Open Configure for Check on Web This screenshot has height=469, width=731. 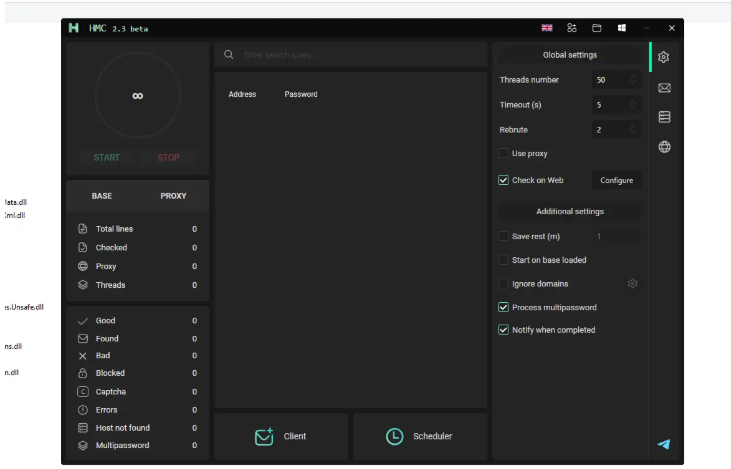tap(616, 180)
